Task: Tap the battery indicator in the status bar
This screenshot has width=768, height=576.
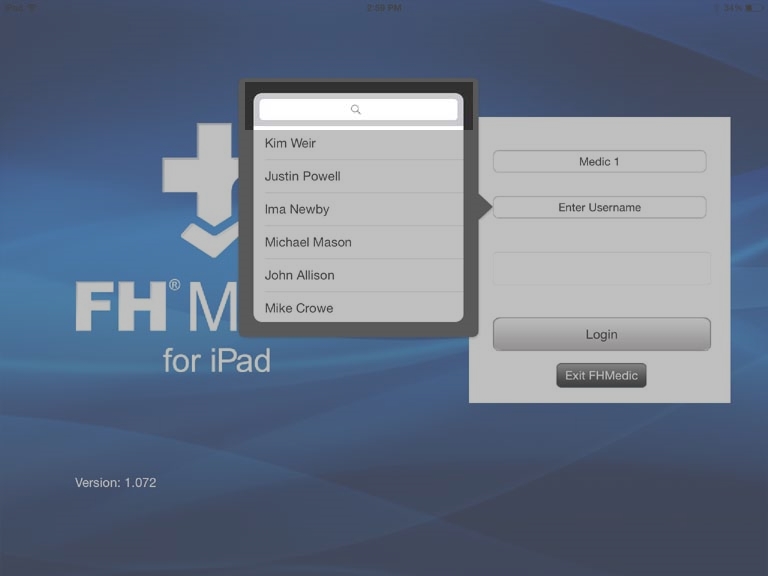Action: [755, 8]
